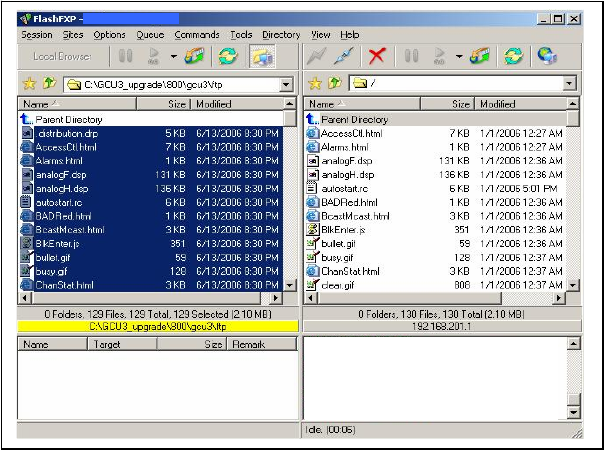604x450 pixels.
Task: Expand the remote path dropdown
Action: coord(569,83)
